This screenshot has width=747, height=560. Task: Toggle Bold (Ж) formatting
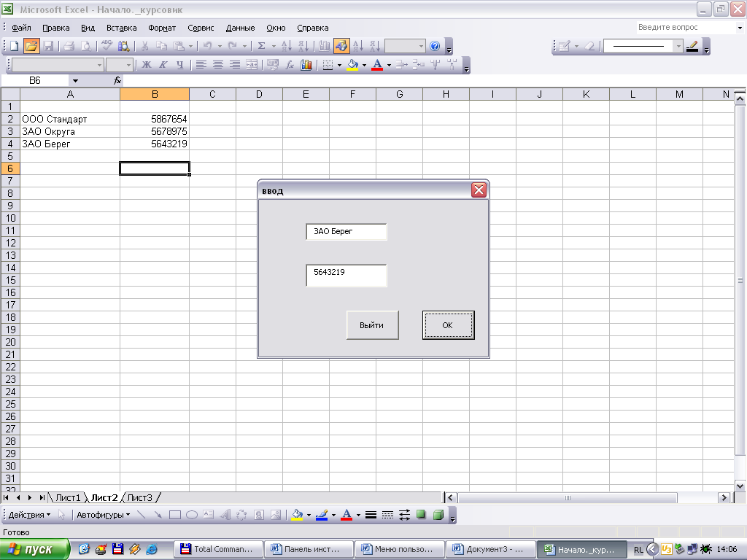click(147, 65)
